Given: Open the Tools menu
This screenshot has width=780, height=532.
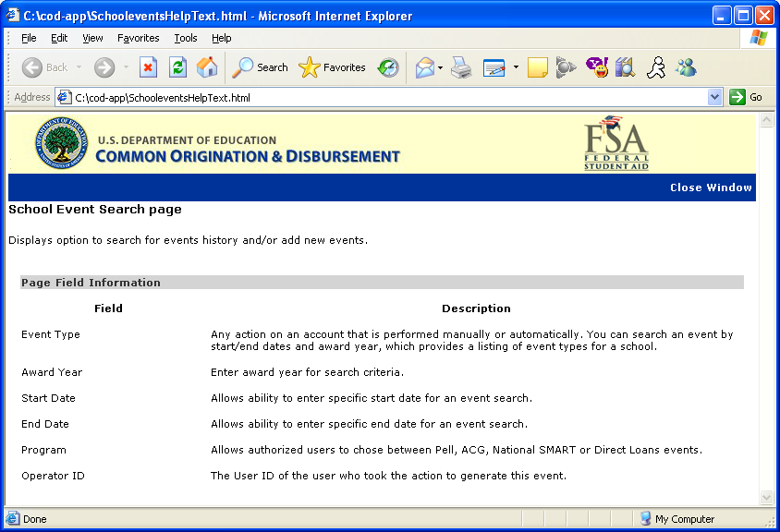Looking at the screenshot, I should 186,38.
